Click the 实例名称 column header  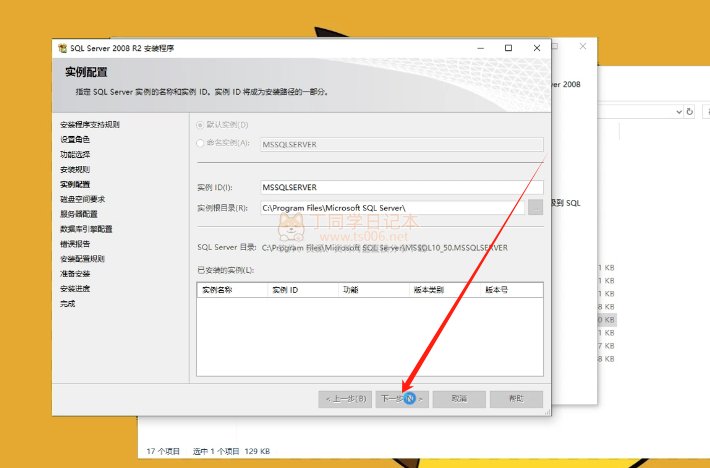pyautogui.click(x=232, y=290)
